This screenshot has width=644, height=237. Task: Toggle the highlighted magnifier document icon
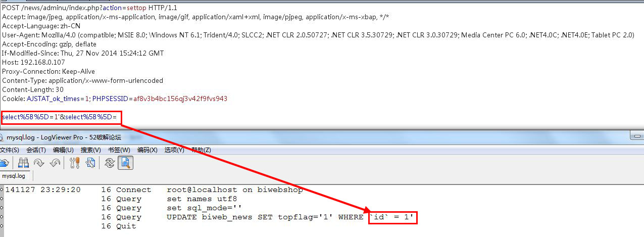click(x=125, y=162)
